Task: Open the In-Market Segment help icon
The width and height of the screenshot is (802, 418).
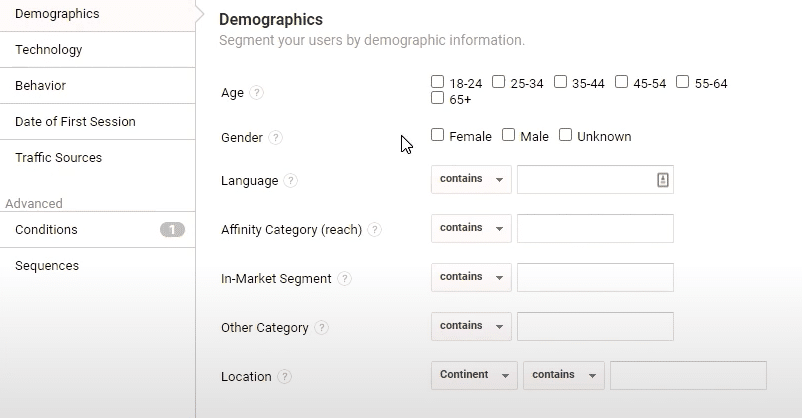Action: pos(345,279)
